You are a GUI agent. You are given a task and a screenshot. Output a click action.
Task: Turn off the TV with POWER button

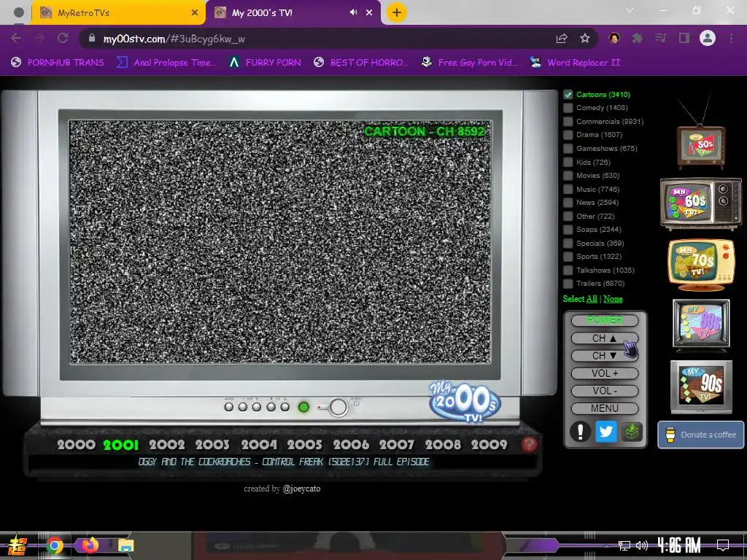[605, 321]
